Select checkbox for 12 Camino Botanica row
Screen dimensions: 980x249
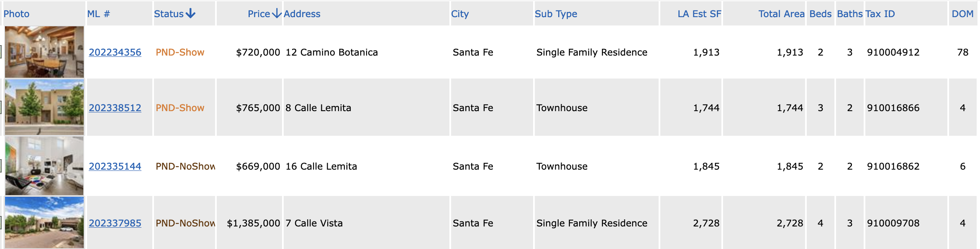click(1, 52)
